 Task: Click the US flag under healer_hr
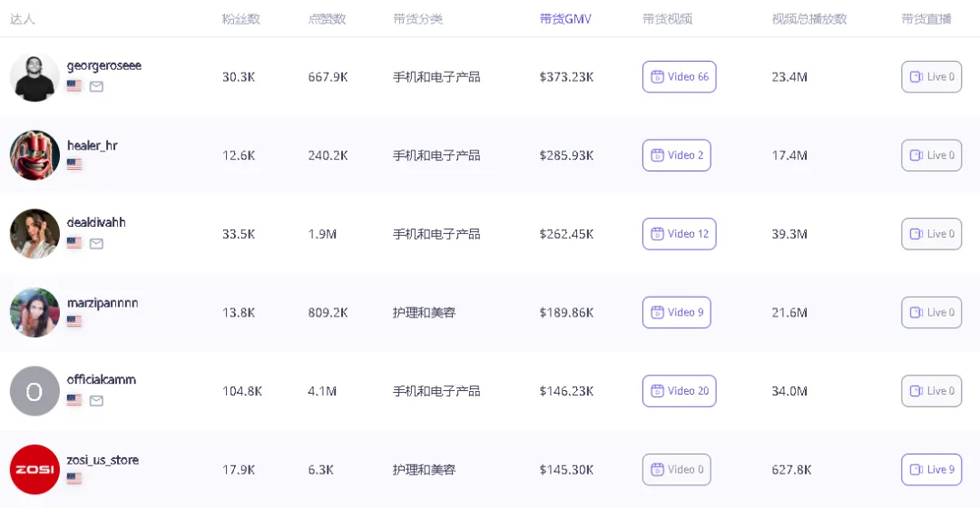(74, 164)
